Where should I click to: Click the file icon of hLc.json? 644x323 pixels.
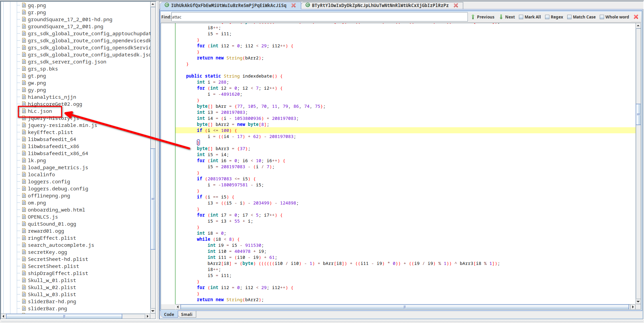[x=24, y=111]
